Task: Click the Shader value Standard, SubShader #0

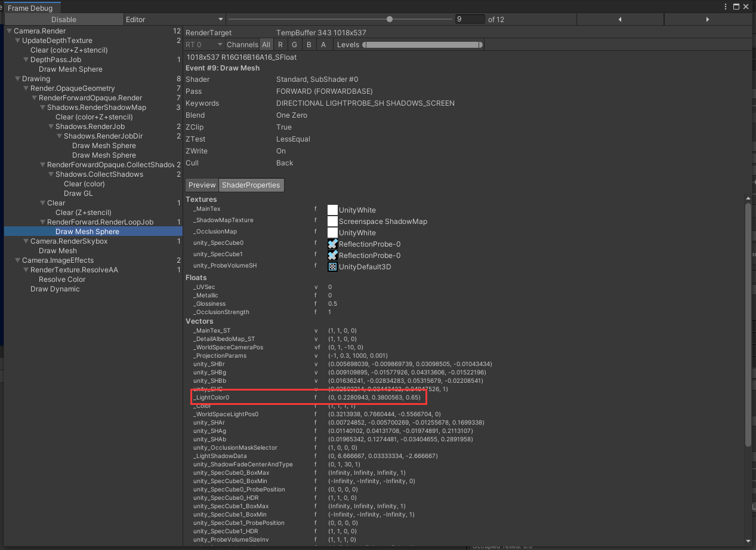Action: [x=317, y=79]
